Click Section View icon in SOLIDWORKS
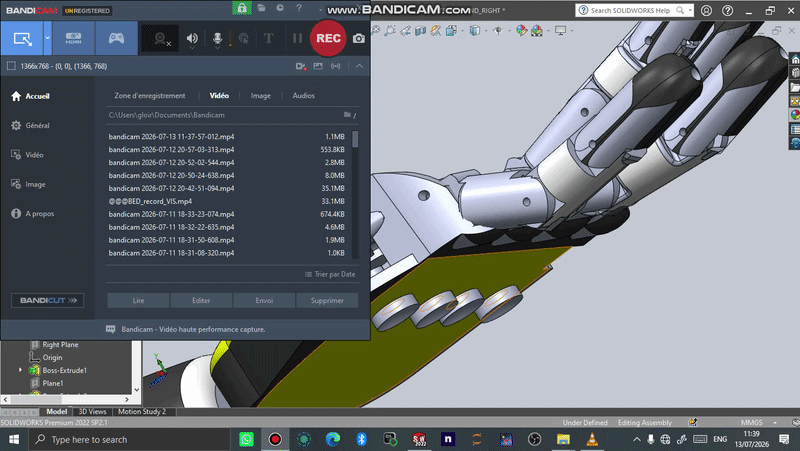The height and width of the screenshot is (451, 800). pyautogui.click(x=420, y=31)
